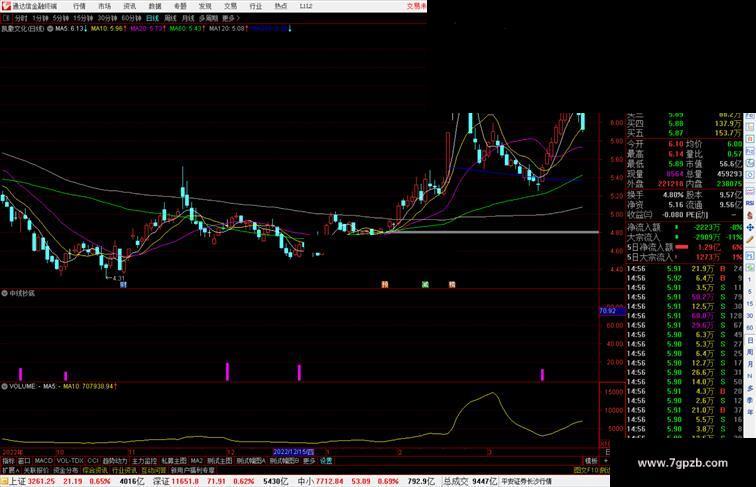Open the 交易 menu
Viewport: 756px width, 487px height.
pos(230,6)
